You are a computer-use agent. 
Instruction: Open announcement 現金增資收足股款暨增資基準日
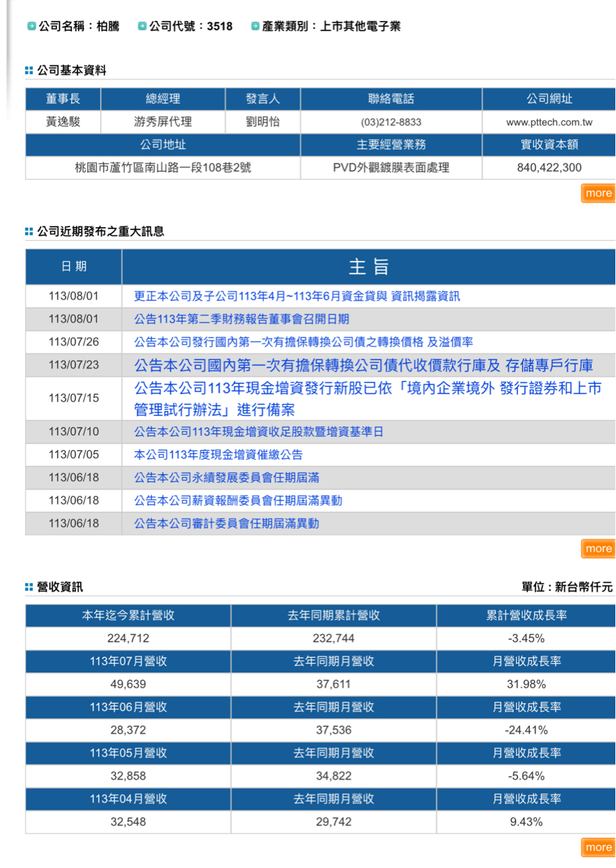click(x=258, y=432)
